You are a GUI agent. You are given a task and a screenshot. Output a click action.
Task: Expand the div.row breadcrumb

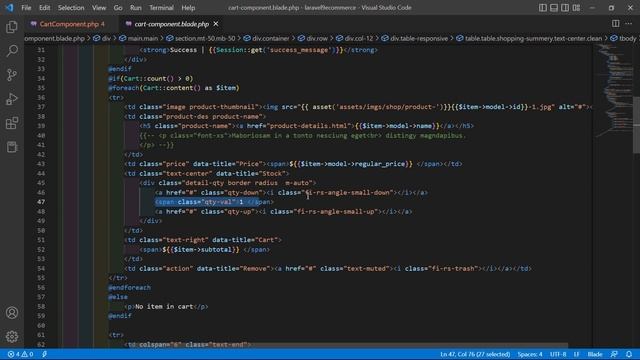coord(317,38)
